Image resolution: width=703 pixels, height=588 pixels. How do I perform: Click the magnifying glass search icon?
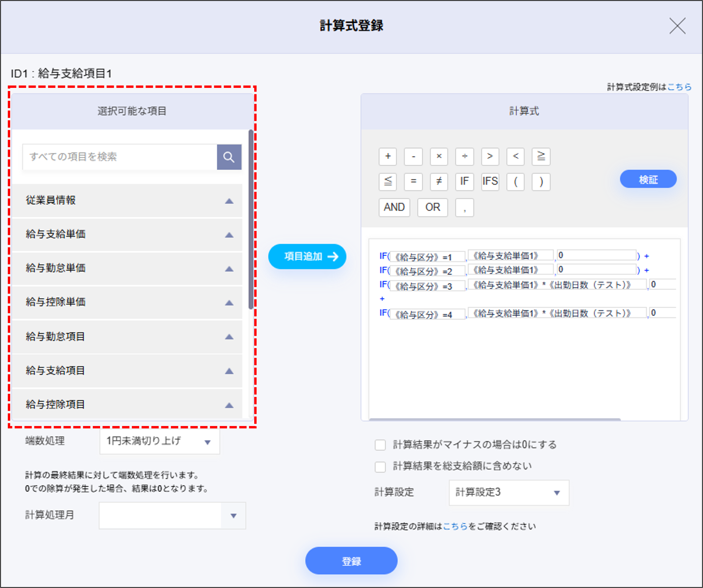(229, 157)
